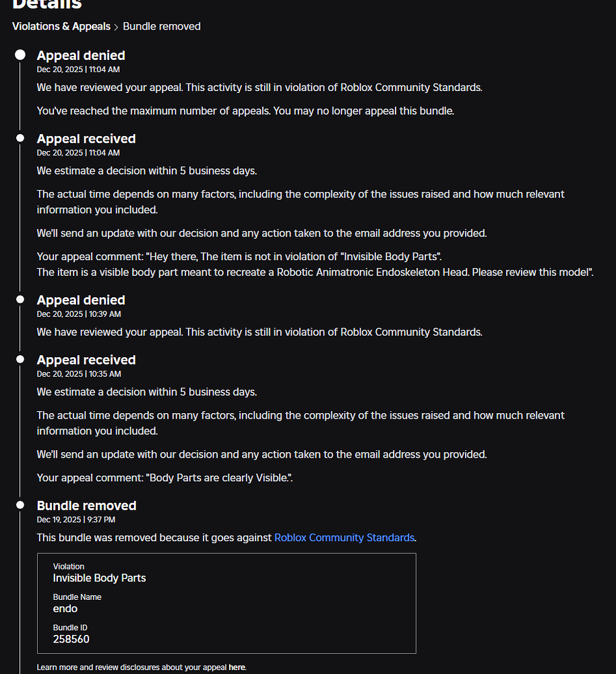Click the 'here' appeal disclosures link
The width and height of the screenshot is (616, 674).
pyautogui.click(x=237, y=667)
